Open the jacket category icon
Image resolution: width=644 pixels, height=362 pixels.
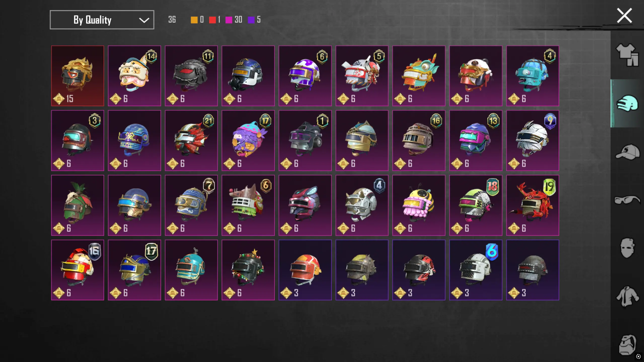[627, 297]
